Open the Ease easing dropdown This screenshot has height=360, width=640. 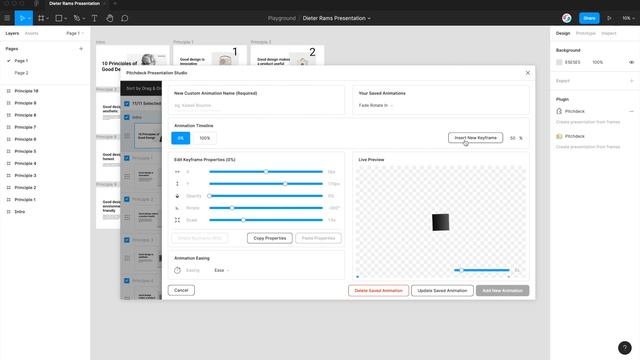[x=222, y=270]
